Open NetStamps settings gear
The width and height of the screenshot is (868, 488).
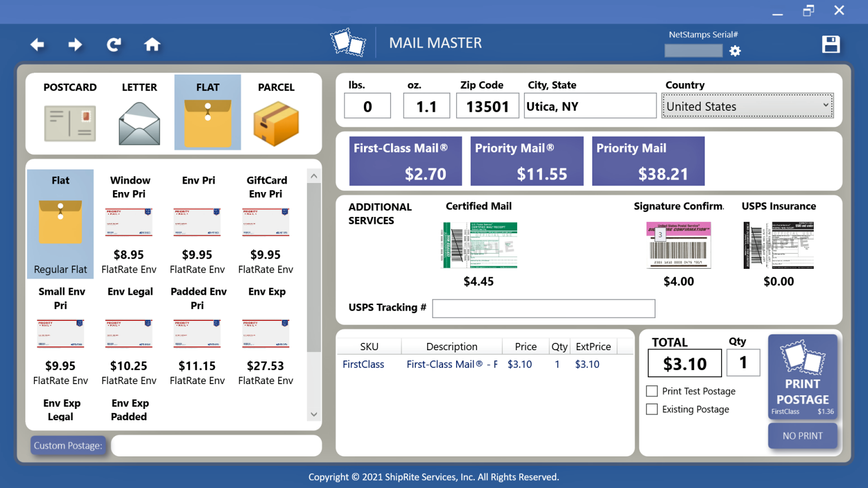click(x=735, y=51)
